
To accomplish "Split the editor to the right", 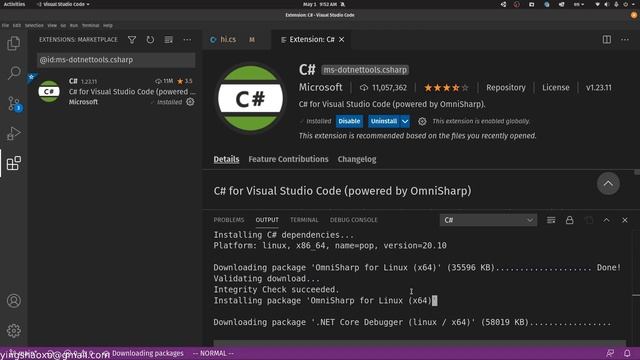I will pyautogui.click(x=607, y=40).
